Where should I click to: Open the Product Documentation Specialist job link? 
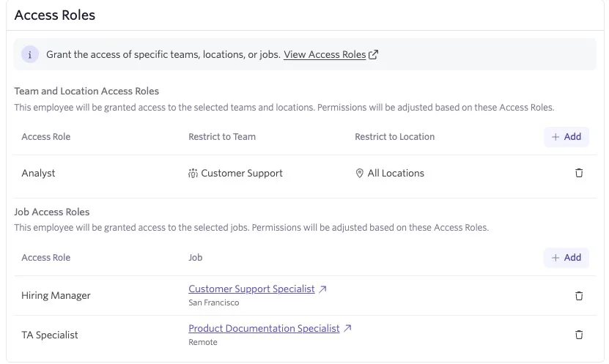pos(264,328)
